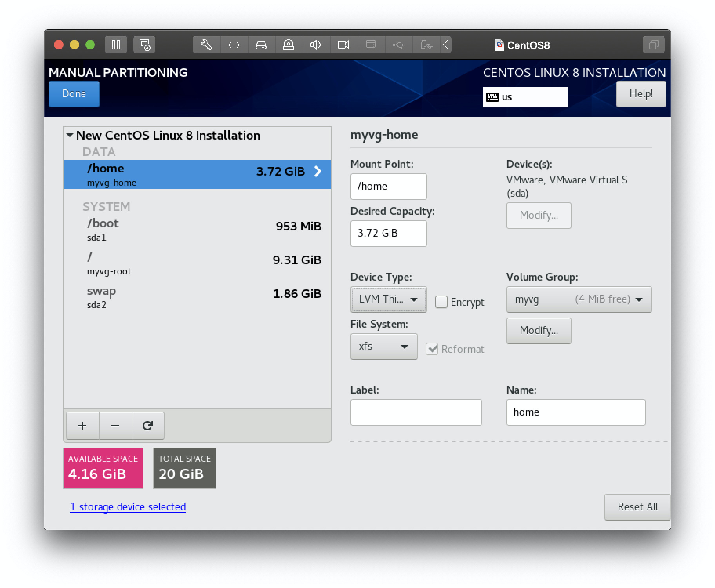Click the us keyboard layout indicator
The width and height of the screenshot is (715, 588).
click(x=525, y=97)
